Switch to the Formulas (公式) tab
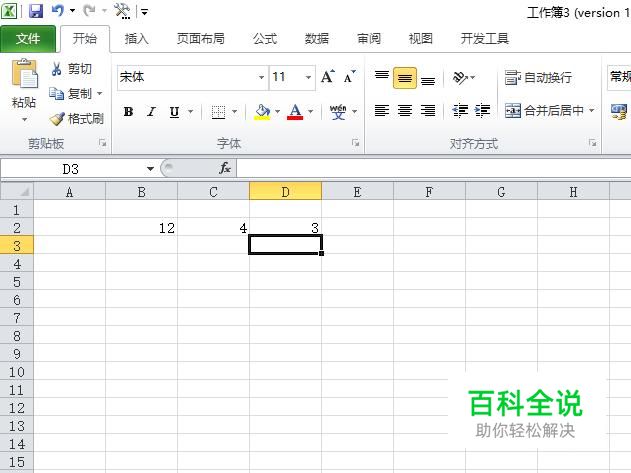The height and width of the screenshot is (473, 631). (x=265, y=39)
